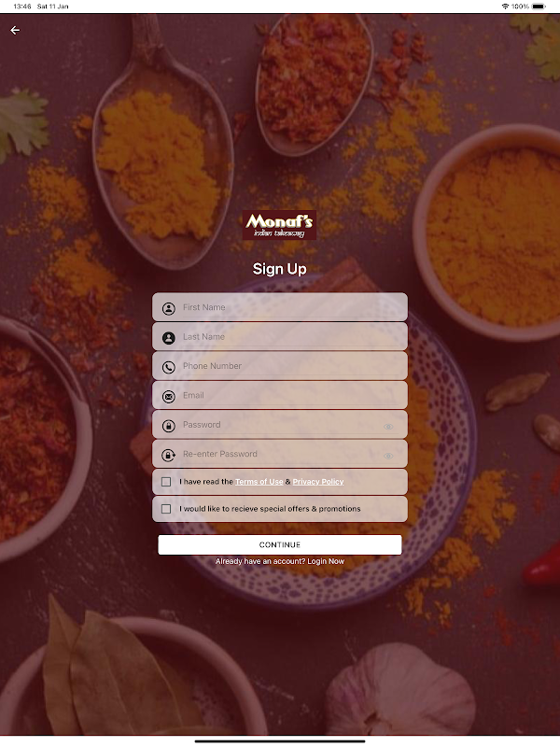This screenshot has width=560, height=747.
Task: Click the Monaf's Indian takeaway logo
Action: coord(279,225)
